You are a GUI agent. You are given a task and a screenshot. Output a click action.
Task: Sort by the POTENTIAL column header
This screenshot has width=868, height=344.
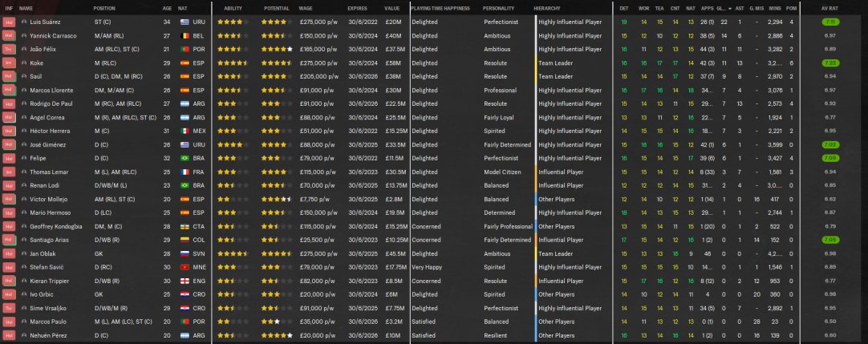coord(276,9)
